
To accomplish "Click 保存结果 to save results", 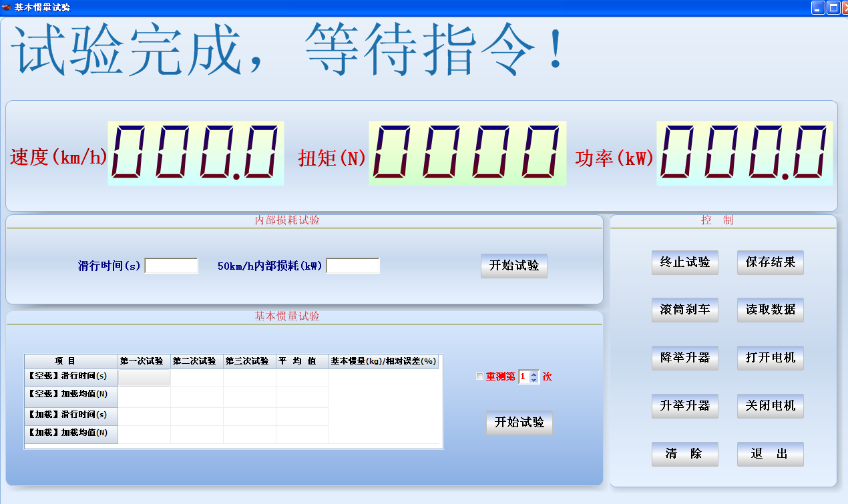I will pyautogui.click(x=770, y=262).
